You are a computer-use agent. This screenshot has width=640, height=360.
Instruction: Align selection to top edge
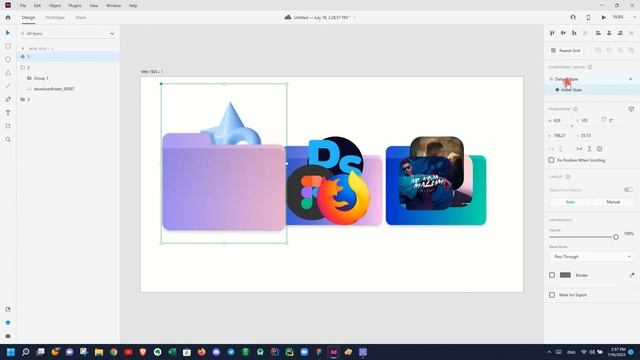(x=552, y=33)
